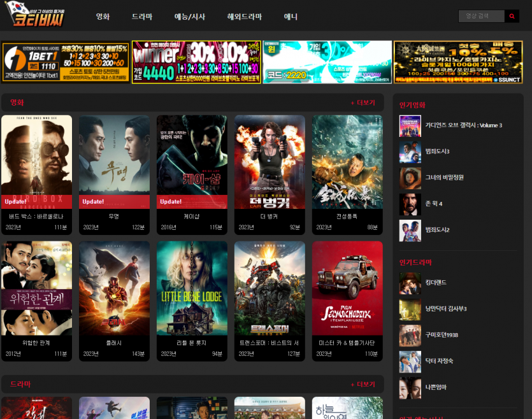
Task: Open the 예능/시사 navigation menu
Action: pos(189,17)
